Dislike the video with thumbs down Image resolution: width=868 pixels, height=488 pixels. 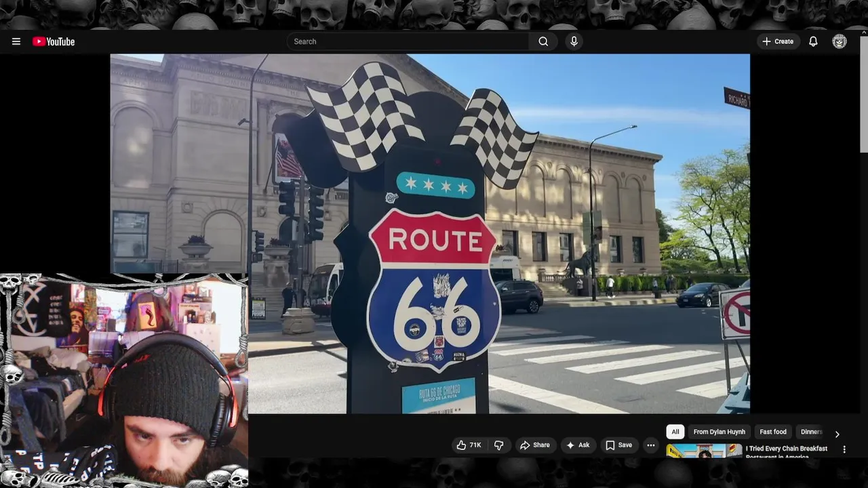click(x=499, y=445)
